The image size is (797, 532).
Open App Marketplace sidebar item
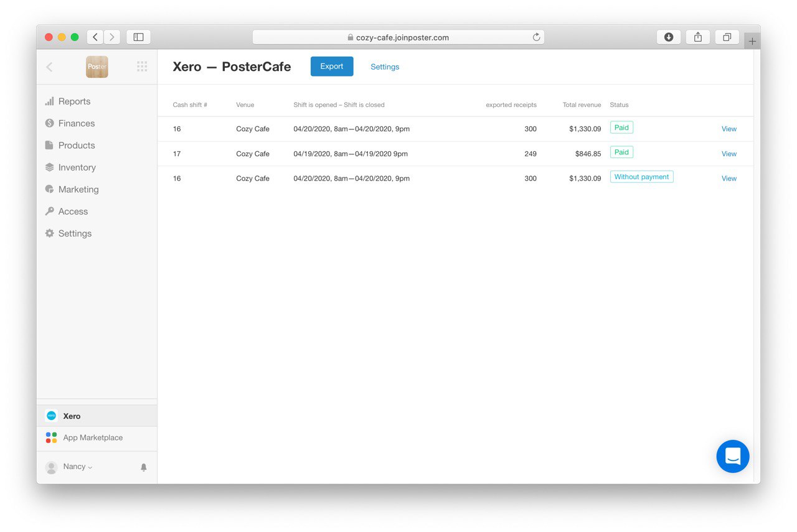coord(97,437)
